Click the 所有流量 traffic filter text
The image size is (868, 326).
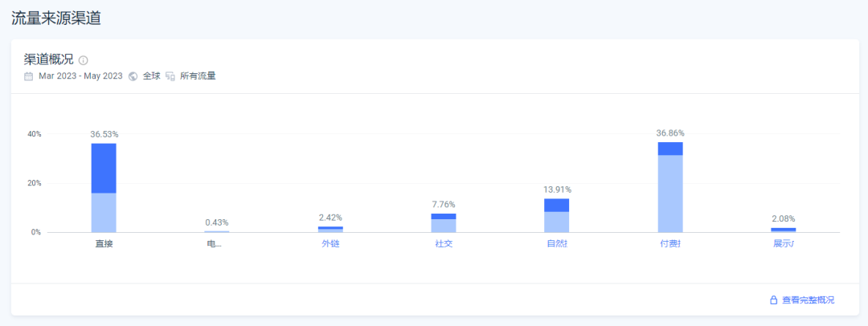(198, 76)
